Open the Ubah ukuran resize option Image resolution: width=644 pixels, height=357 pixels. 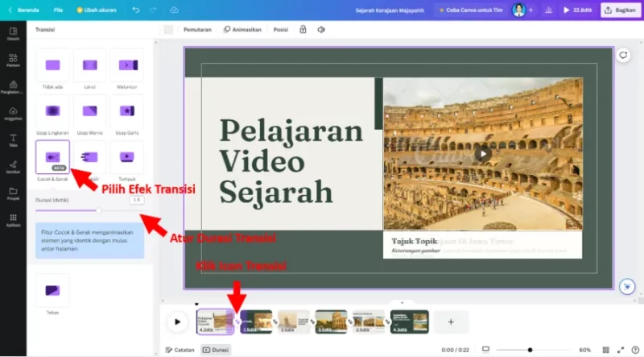point(97,10)
